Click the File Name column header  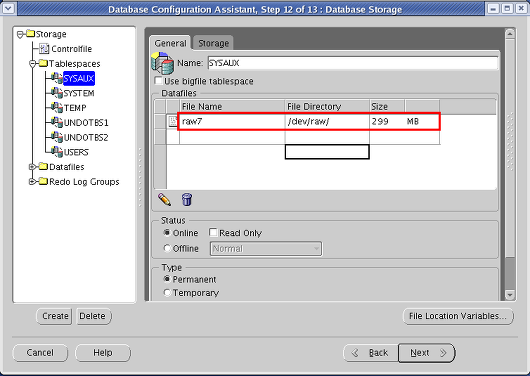coord(232,107)
